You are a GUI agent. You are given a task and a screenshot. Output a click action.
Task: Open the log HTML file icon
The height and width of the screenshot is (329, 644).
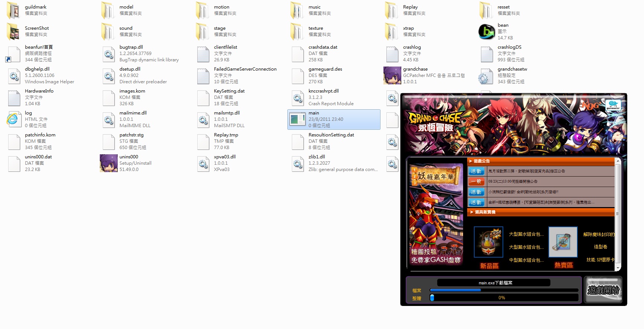(x=14, y=119)
